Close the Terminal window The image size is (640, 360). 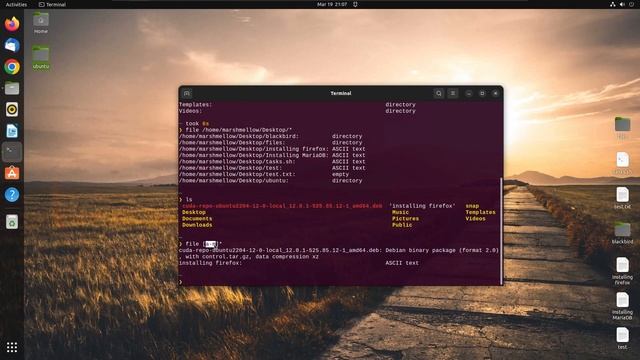(x=496, y=93)
